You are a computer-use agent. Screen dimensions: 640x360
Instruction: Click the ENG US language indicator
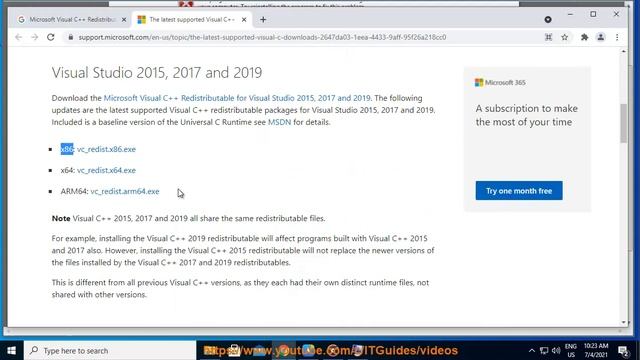pyautogui.click(x=571, y=350)
